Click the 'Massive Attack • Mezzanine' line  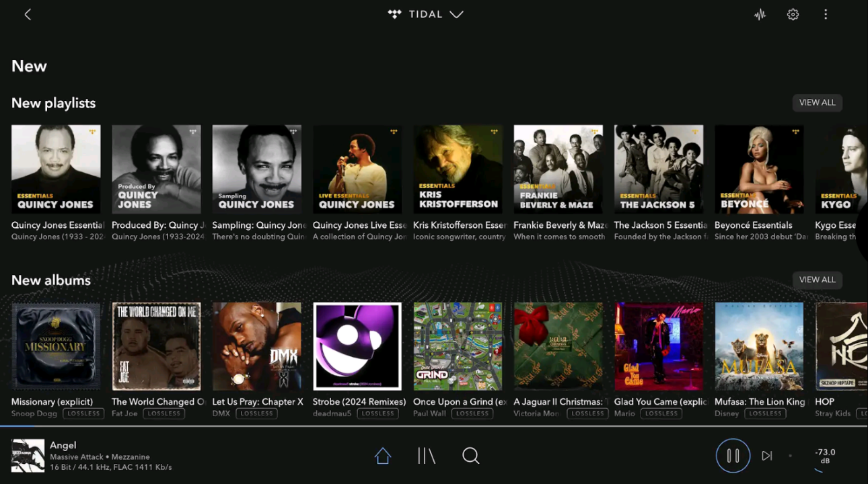100,457
